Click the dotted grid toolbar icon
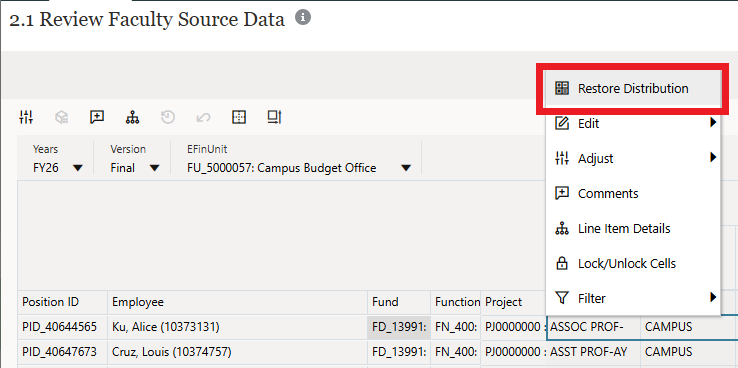This screenshot has width=738, height=368. 239,117
